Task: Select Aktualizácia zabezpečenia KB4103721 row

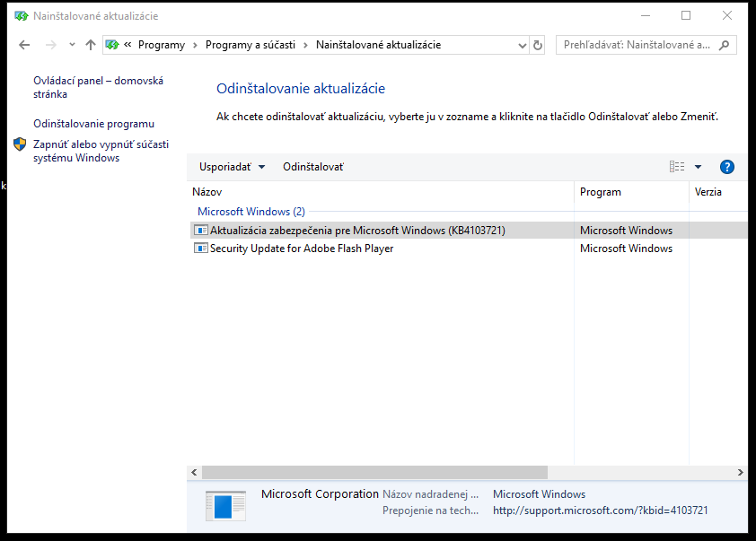Action: click(x=469, y=231)
